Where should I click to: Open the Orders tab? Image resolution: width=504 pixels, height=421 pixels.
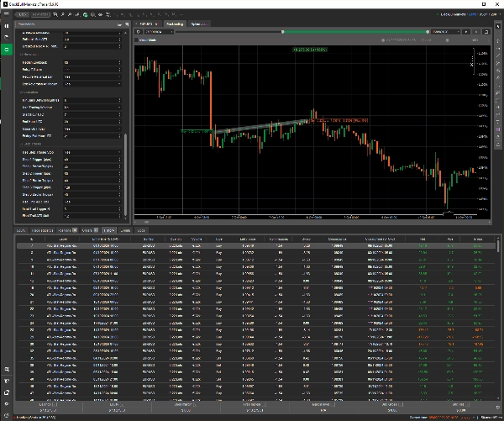[90, 230]
